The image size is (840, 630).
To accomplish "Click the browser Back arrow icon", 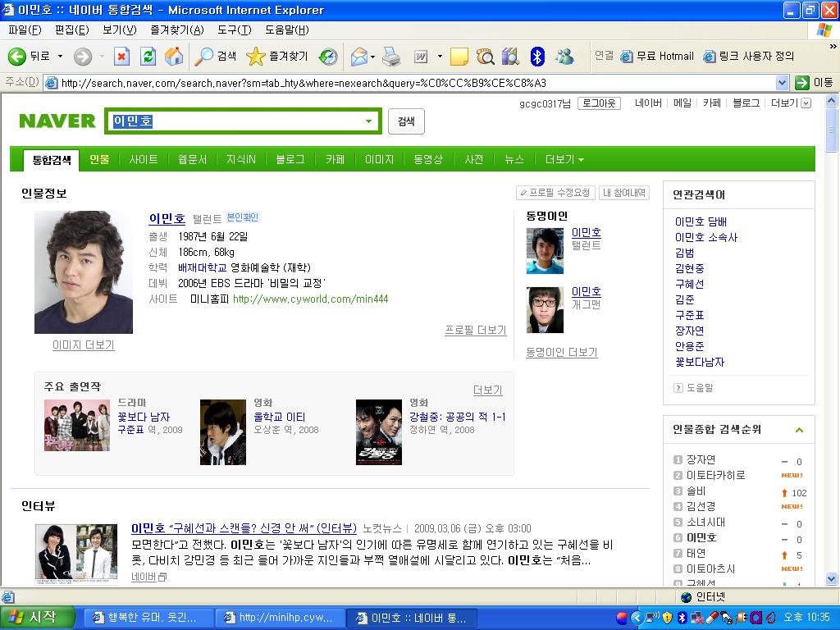I will [x=17, y=56].
